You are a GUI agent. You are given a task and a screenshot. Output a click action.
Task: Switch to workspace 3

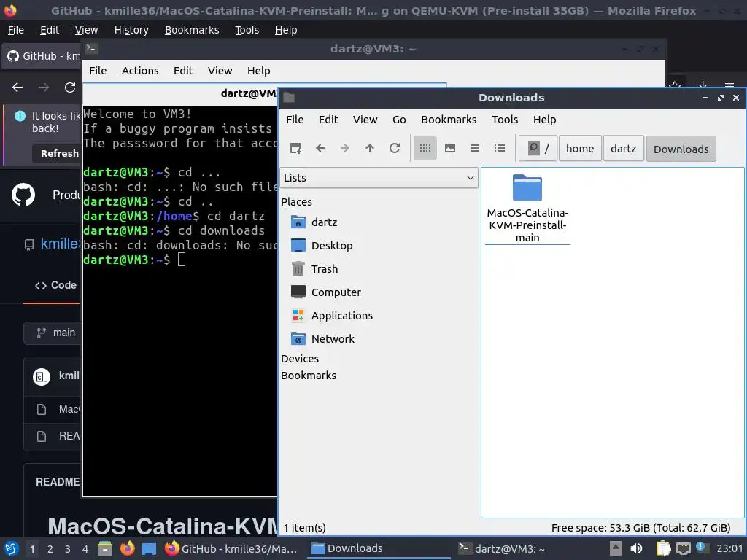point(68,549)
